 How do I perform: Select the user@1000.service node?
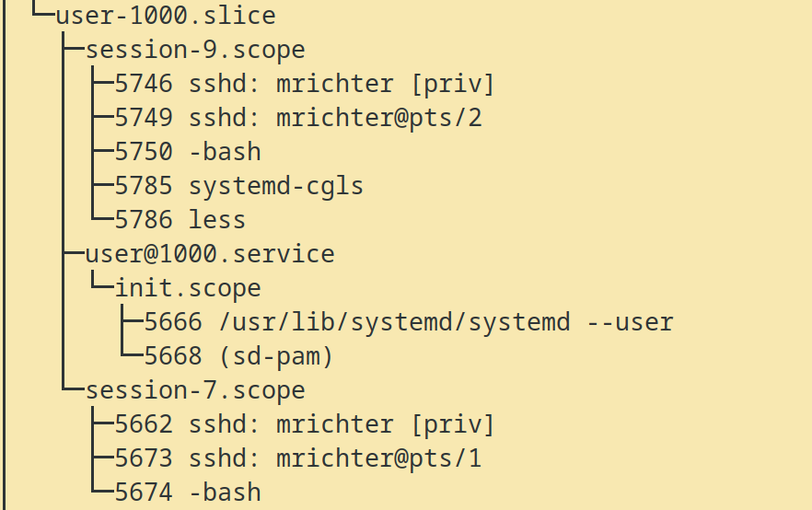[x=210, y=254]
